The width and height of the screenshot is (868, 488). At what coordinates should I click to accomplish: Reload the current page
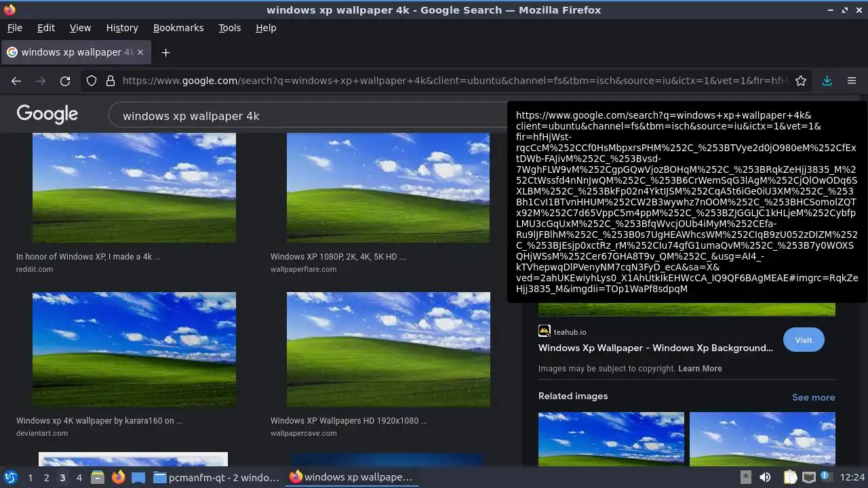(65, 81)
